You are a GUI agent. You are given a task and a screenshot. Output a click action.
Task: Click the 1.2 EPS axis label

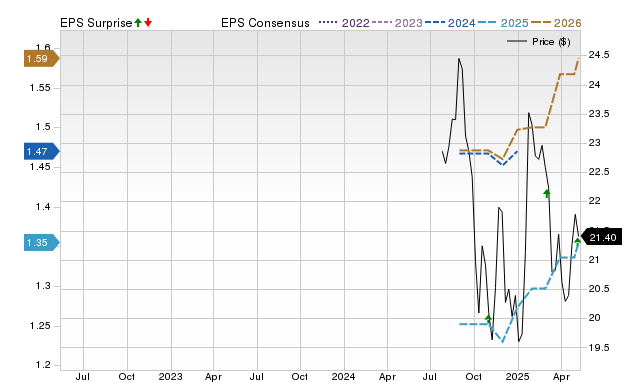43,364
